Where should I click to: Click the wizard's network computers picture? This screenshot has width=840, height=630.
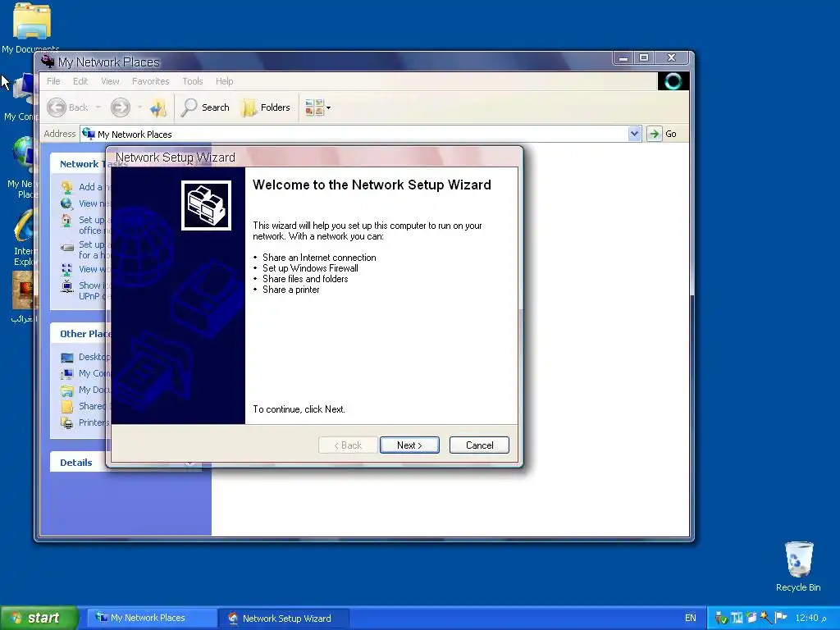tap(206, 205)
